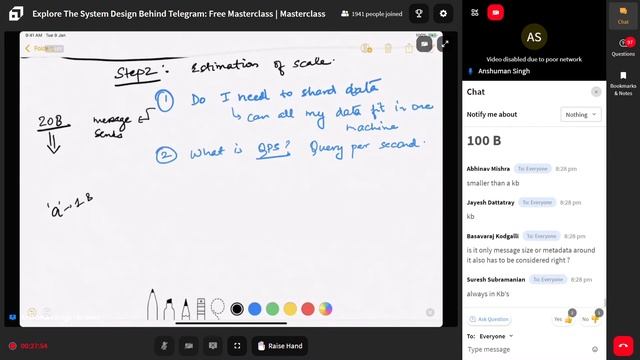Open the Questions sidebar tab

[623, 47]
